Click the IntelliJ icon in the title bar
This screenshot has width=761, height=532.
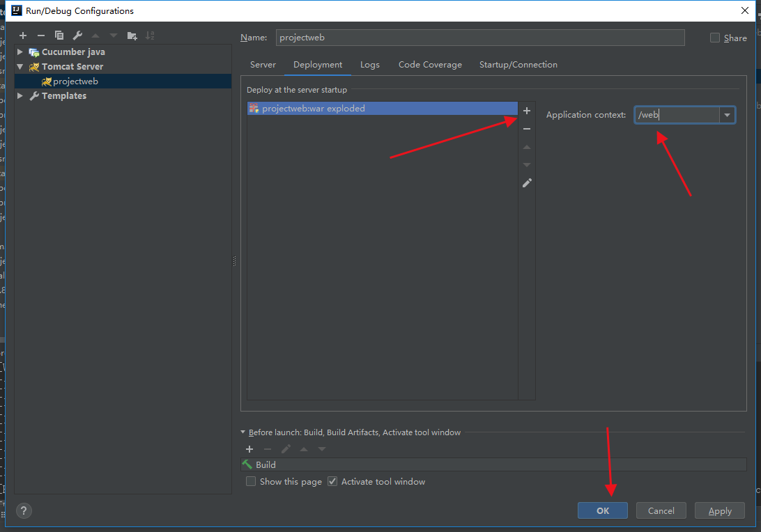tap(16, 10)
